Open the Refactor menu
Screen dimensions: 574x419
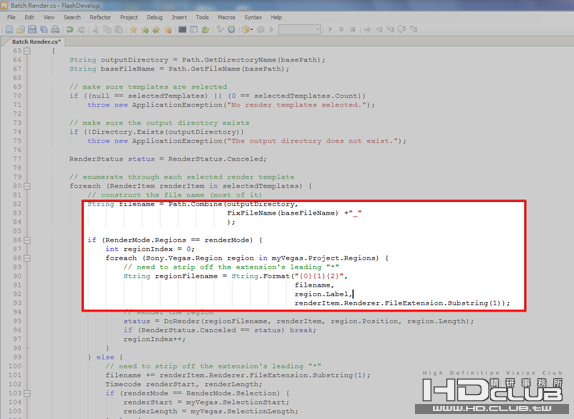coord(100,17)
